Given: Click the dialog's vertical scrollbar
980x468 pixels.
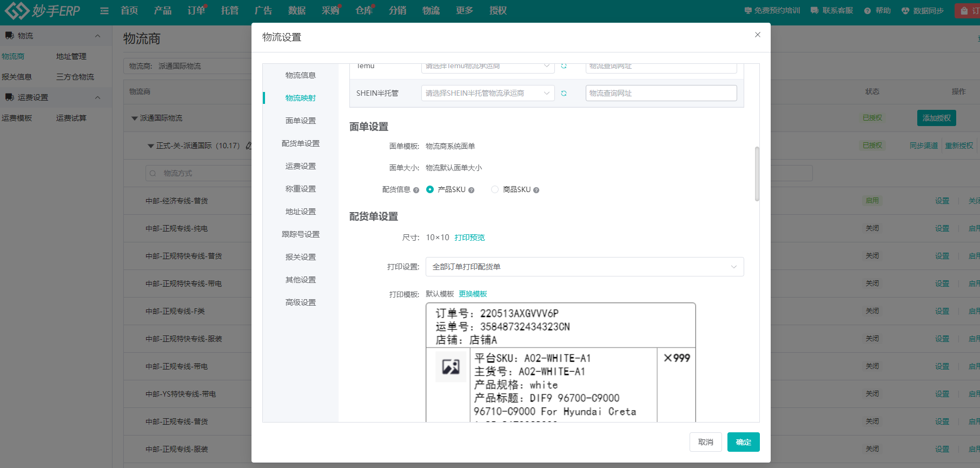Looking at the screenshot, I should 757,174.
